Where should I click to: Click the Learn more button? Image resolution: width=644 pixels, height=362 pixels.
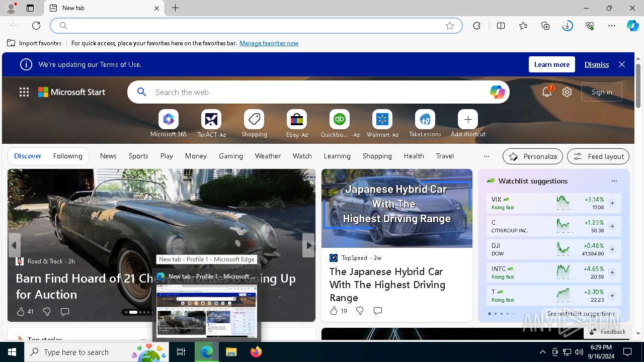[x=552, y=64]
